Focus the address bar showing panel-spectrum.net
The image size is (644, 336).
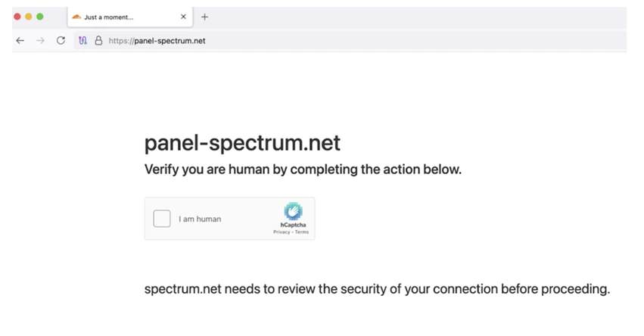coord(303,41)
